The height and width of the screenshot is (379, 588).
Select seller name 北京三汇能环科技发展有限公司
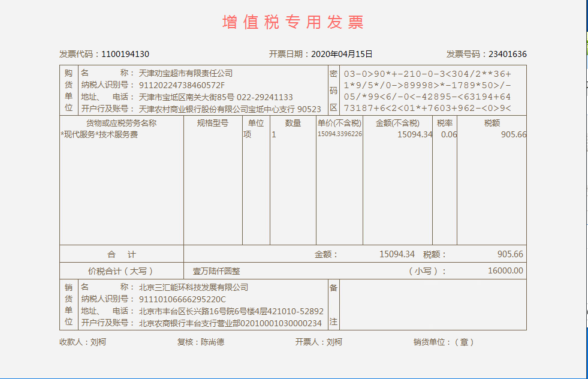(x=194, y=287)
